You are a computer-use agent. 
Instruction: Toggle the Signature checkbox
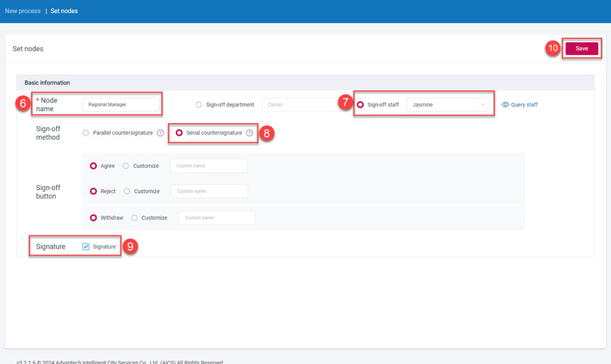point(86,247)
